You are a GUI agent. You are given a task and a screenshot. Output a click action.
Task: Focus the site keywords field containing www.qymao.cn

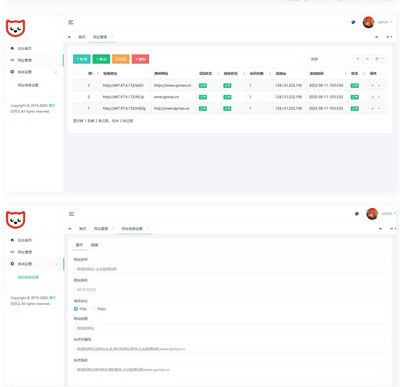[230, 349]
